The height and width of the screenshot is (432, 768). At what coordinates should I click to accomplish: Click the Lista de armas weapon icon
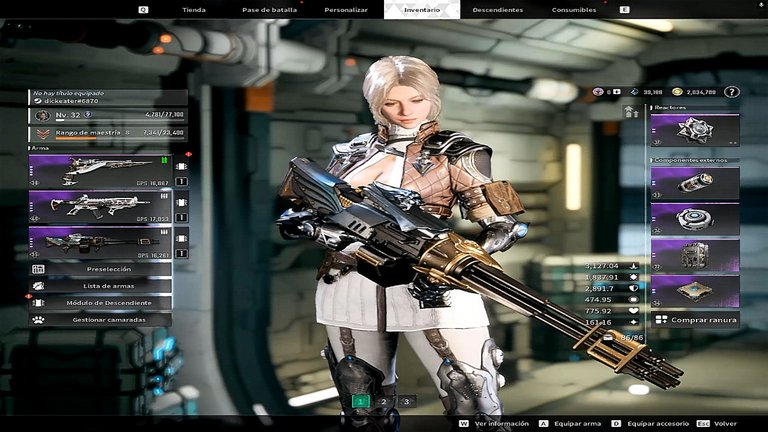coord(38,286)
